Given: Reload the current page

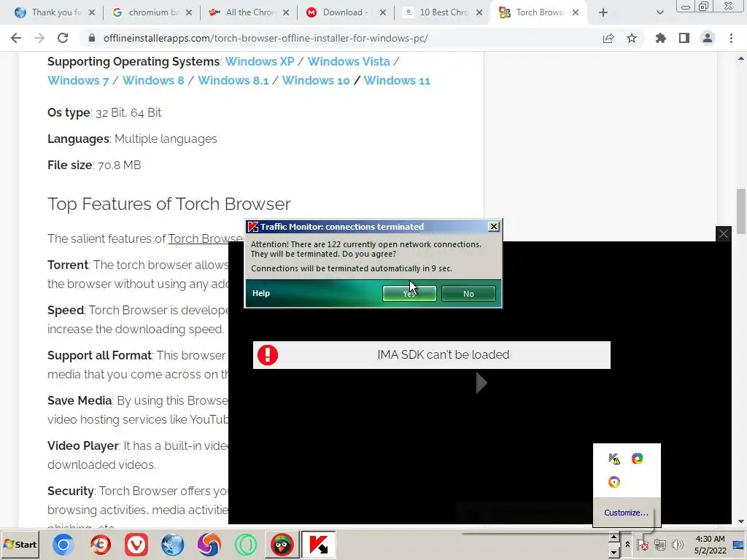Looking at the screenshot, I should tap(63, 38).
